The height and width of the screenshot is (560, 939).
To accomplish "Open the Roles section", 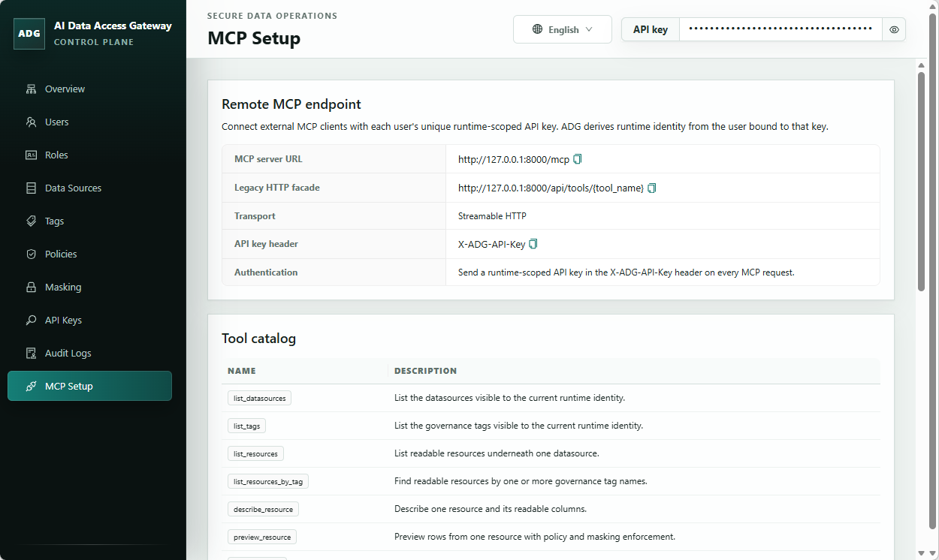I will tap(89, 155).
